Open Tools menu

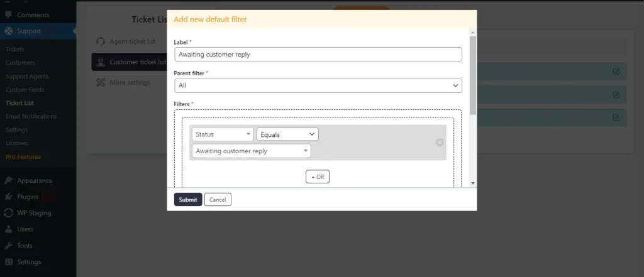25,246
